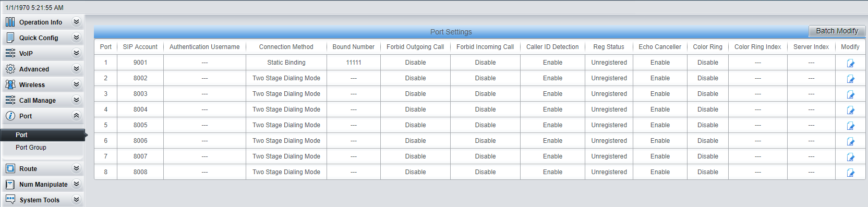Select the Port submenu item
This screenshot has width=868, height=207.
tap(21, 135)
